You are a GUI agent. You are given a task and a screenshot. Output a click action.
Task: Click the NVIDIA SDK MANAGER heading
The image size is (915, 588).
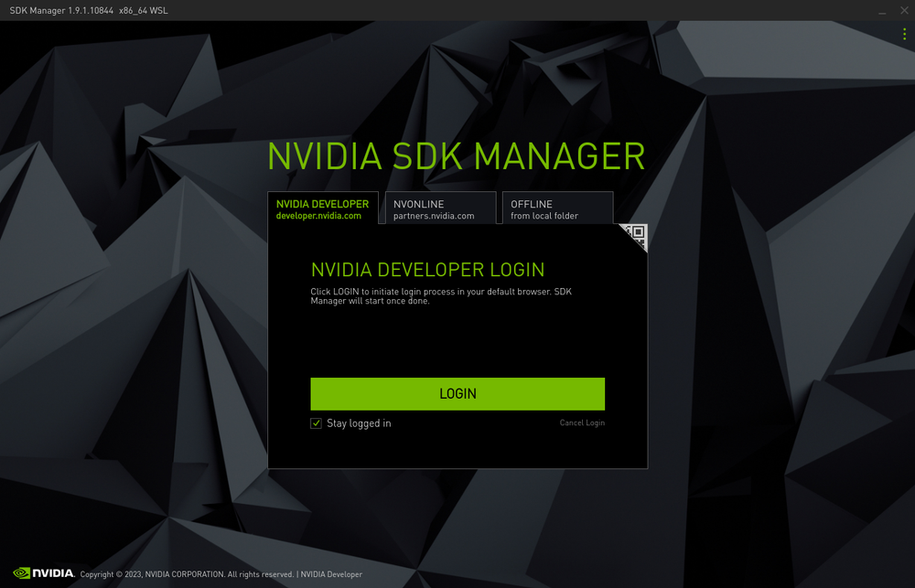tap(455, 156)
